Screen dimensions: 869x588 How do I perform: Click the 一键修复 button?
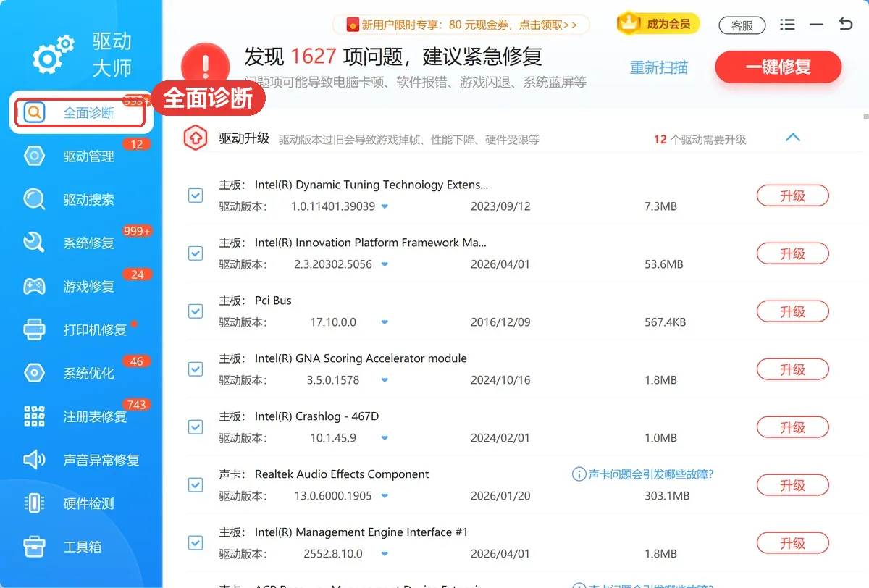click(778, 67)
